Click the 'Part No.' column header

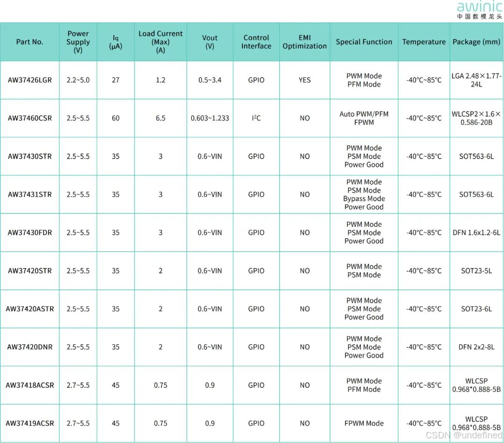point(29,42)
